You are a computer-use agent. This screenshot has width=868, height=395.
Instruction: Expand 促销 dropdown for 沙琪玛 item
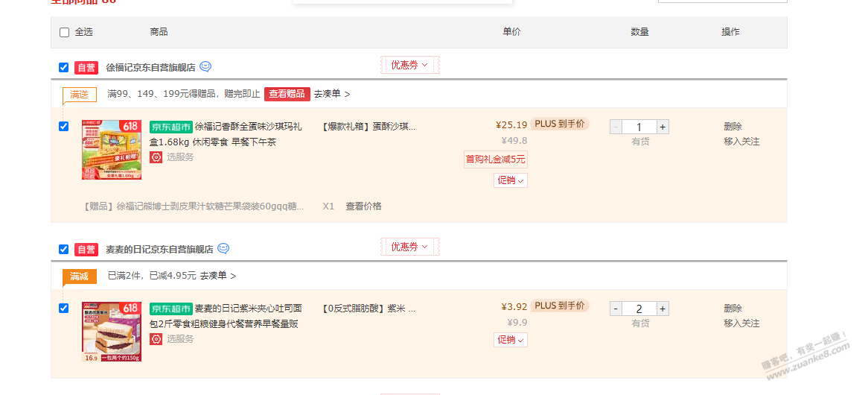tap(511, 180)
